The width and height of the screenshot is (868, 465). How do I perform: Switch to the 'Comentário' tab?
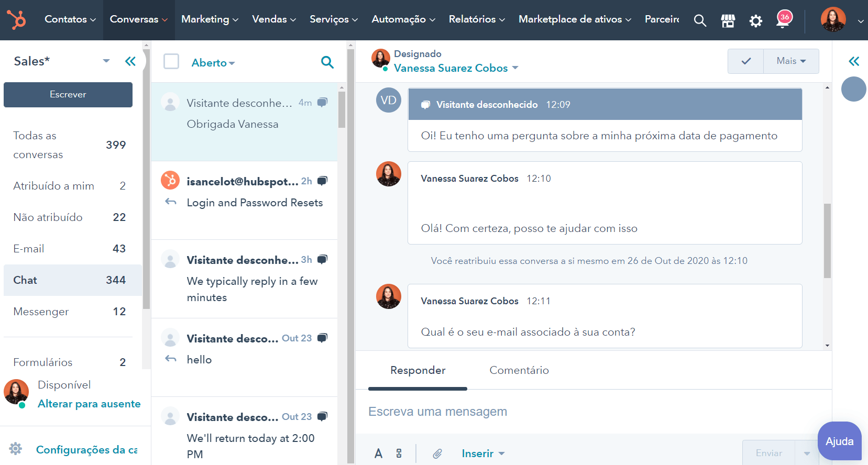(x=519, y=370)
